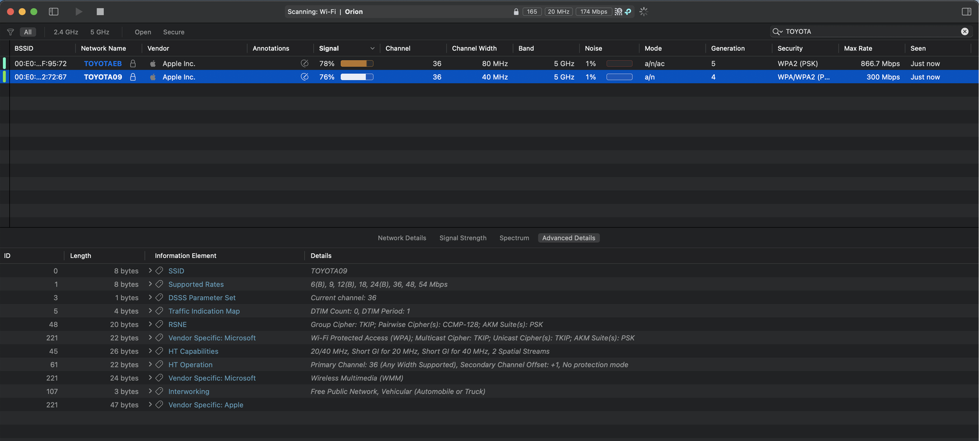
Task: Click channel 165 badge in status bar
Action: [532, 12]
